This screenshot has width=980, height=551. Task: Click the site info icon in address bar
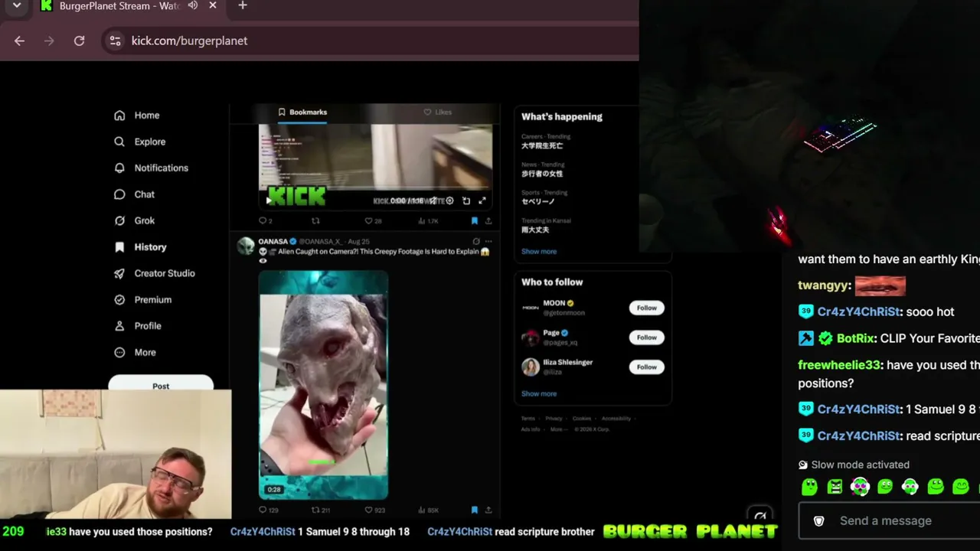[x=115, y=41]
